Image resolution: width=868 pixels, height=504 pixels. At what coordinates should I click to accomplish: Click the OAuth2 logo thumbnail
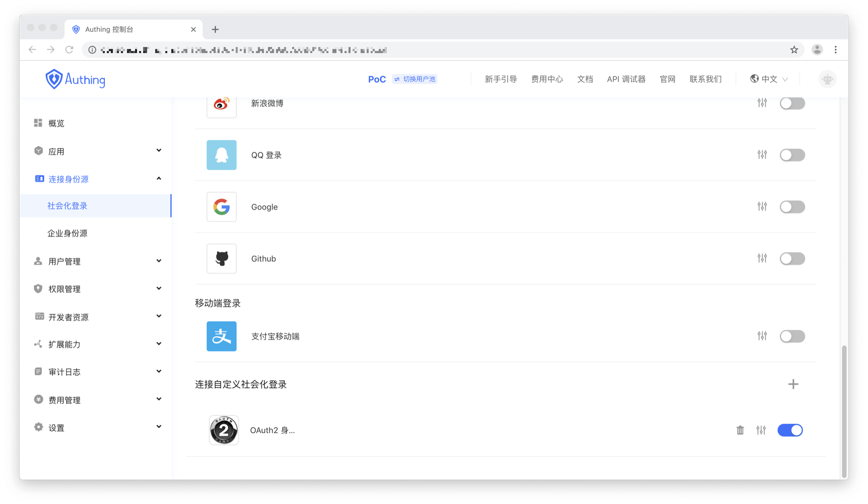pyautogui.click(x=224, y=430)
